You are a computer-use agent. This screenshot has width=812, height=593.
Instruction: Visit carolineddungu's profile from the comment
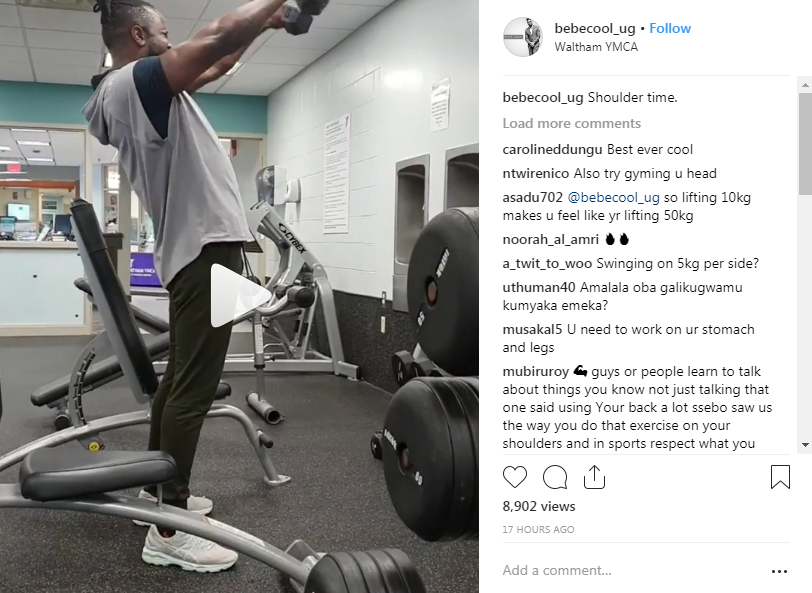pyautogui.click(x=553, y=150)
